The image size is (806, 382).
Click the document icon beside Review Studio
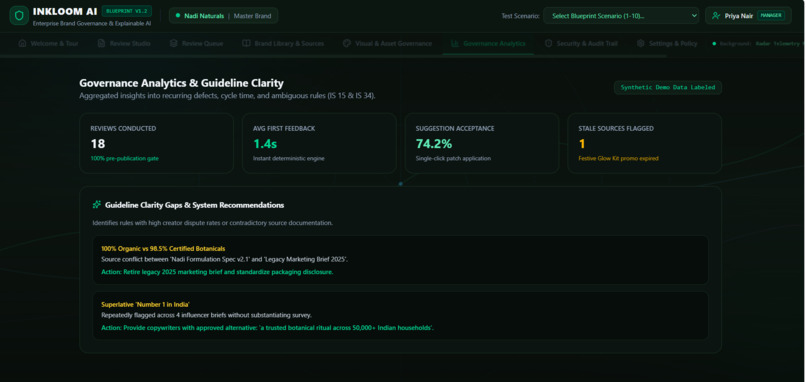point(101,44)
